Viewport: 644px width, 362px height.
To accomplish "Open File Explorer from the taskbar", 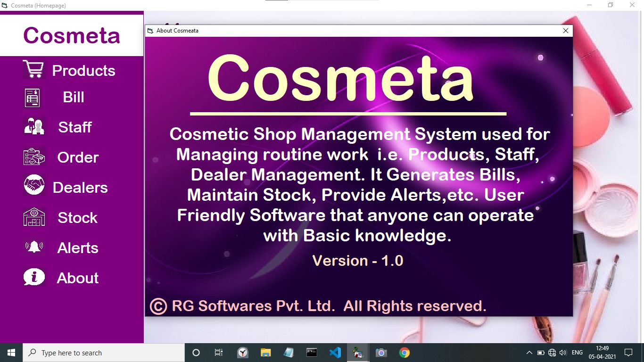I will pyautogui.click(x=265, y=352).
